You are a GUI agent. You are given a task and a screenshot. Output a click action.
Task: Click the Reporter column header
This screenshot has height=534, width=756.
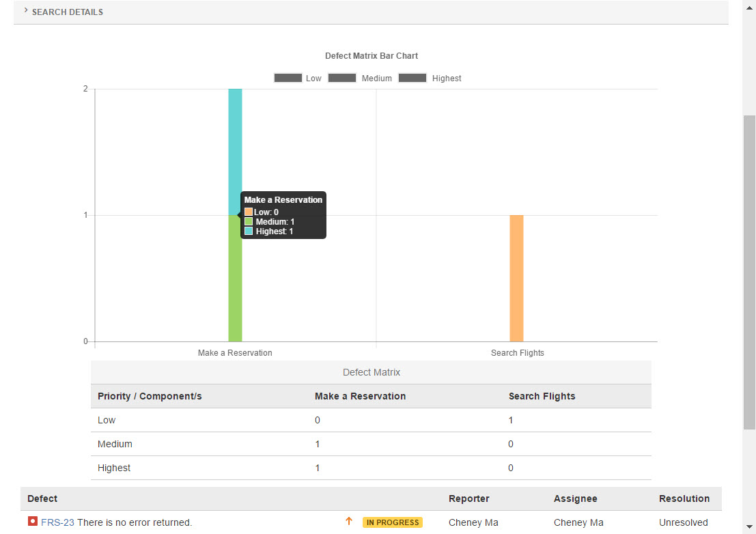tap(468, 498)
